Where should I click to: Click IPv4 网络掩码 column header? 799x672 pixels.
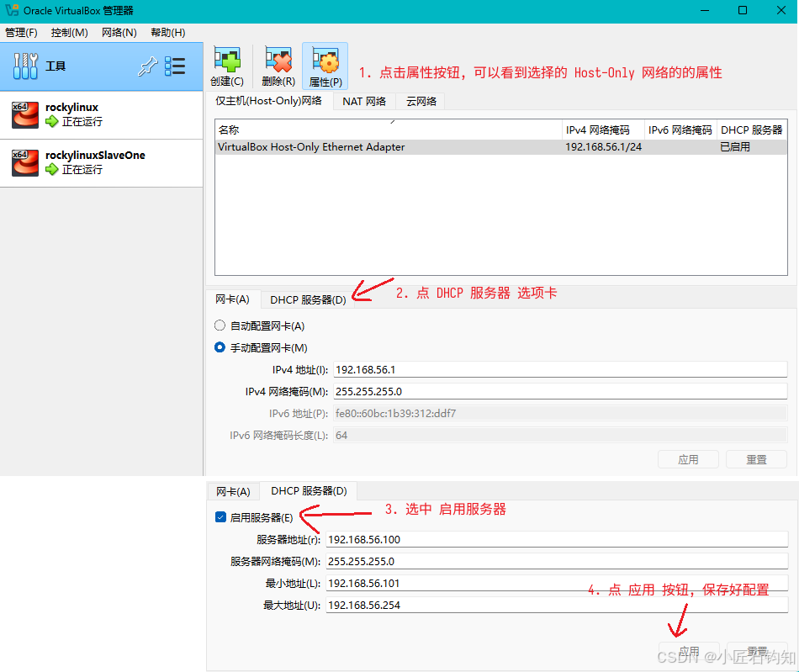tap(603, 130)
